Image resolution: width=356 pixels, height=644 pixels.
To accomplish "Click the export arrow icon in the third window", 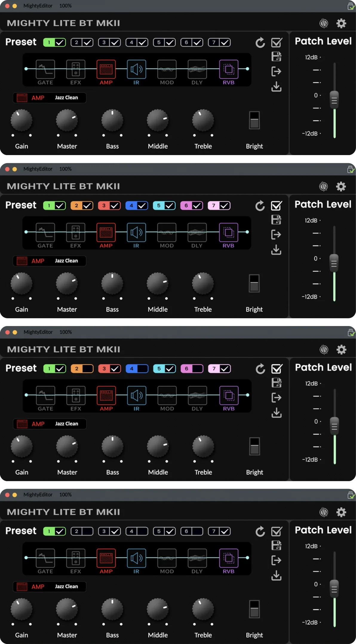I will coord(277,397).
